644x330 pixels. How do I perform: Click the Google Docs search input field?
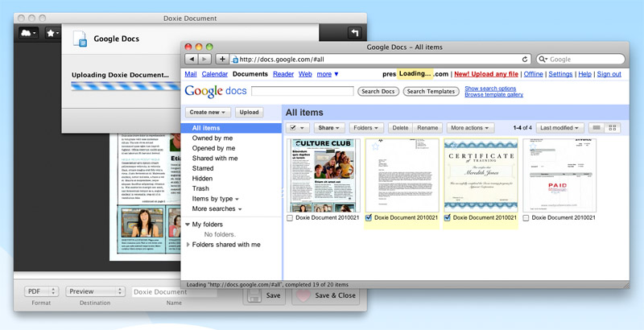point(303,91)
